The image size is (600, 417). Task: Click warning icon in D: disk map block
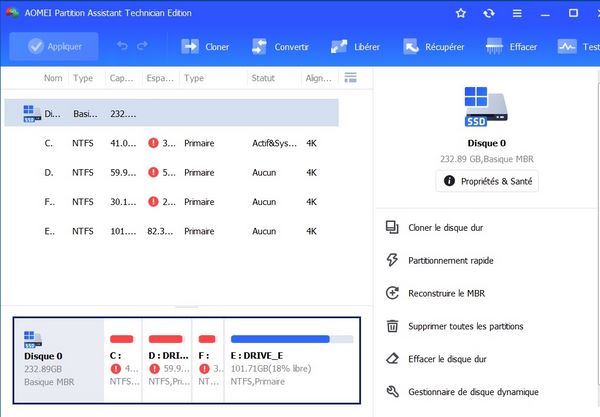[154, 369]
